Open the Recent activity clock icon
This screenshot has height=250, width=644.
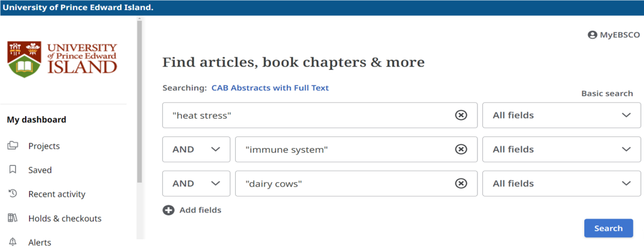click(x=13, y=193)
